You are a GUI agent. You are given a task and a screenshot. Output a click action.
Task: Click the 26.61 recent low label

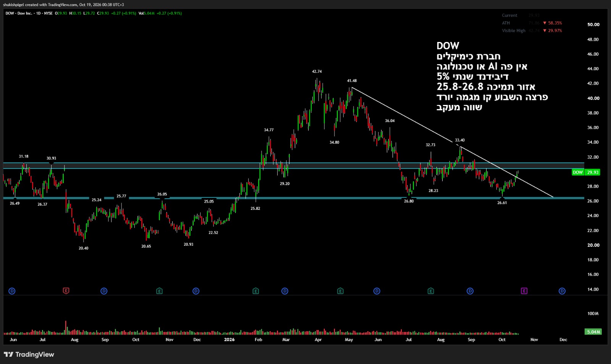(502, 203)
